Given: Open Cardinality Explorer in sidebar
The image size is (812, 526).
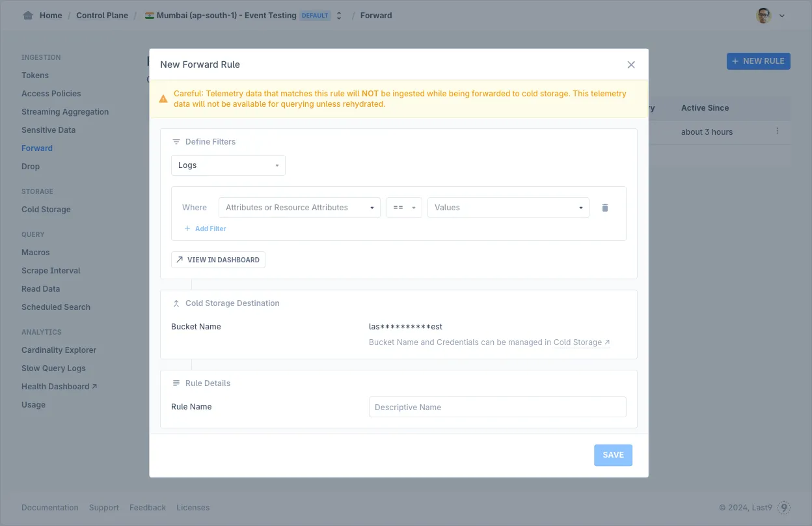Looking at the screenshot, I should pyautogui.click(x=59, y=350).
